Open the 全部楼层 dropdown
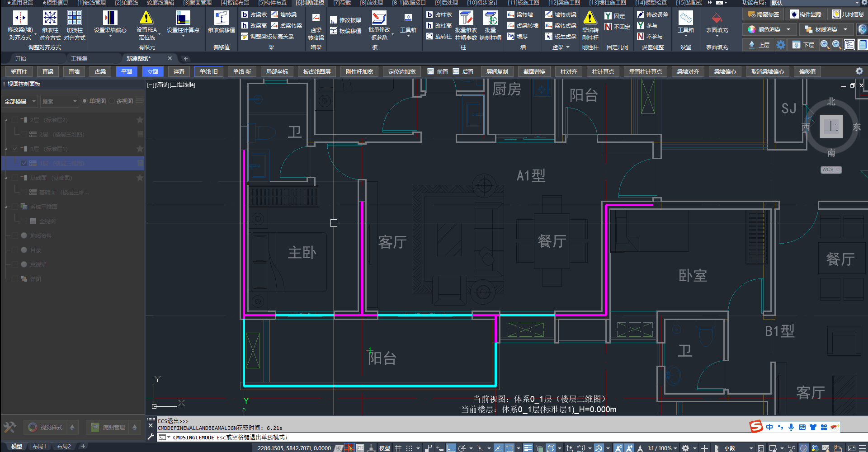 click(20, 101)
